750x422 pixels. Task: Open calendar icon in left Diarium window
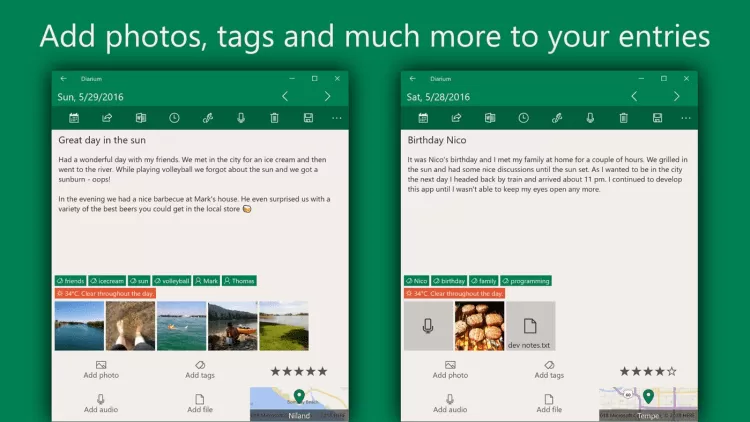[74, 118]
